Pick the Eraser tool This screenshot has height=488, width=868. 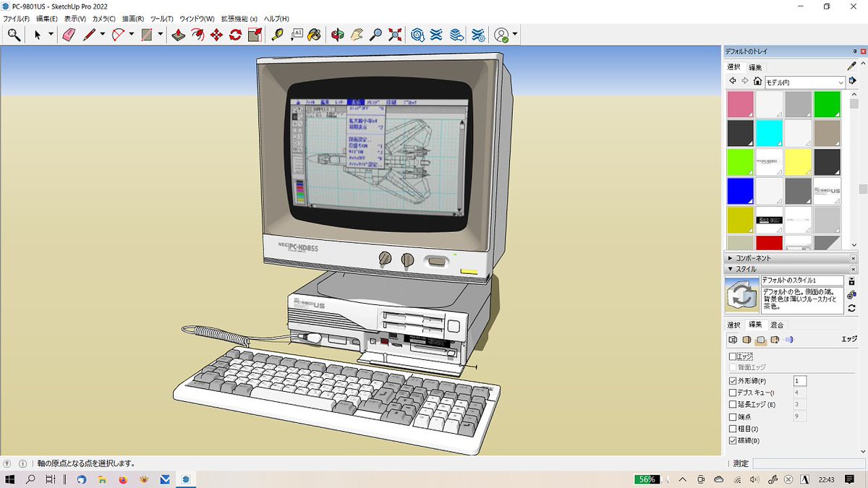pos(69,34)
